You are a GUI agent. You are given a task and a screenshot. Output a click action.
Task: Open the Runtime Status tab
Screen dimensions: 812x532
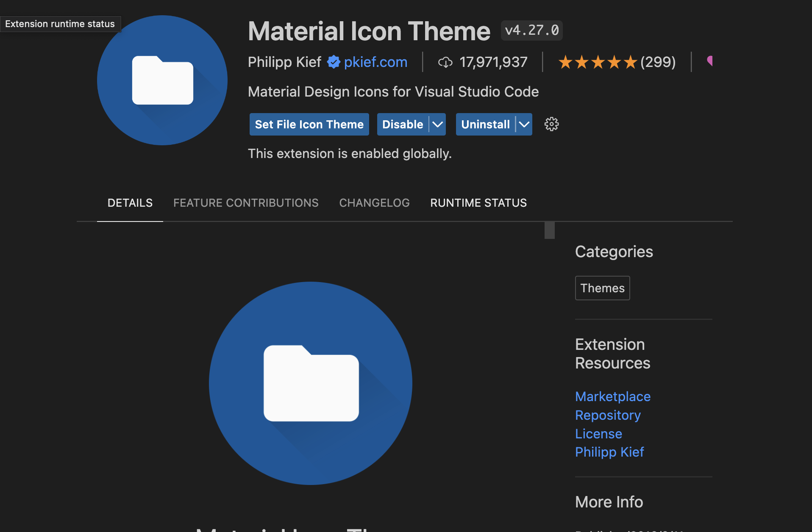pos(478,203)
